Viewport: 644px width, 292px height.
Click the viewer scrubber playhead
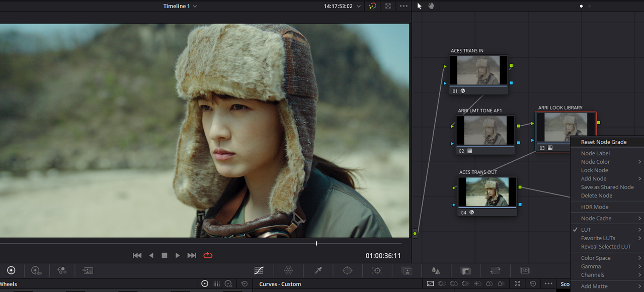[x=316, y=243]
